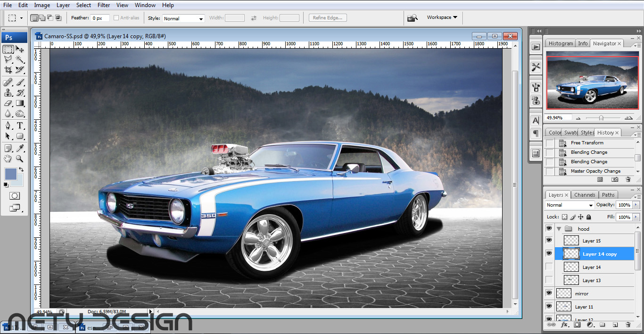The width and height of the screenshot is (644, 334).
Task: Delete the selected layer with trash icon
Action: click(x=628, y=325)
